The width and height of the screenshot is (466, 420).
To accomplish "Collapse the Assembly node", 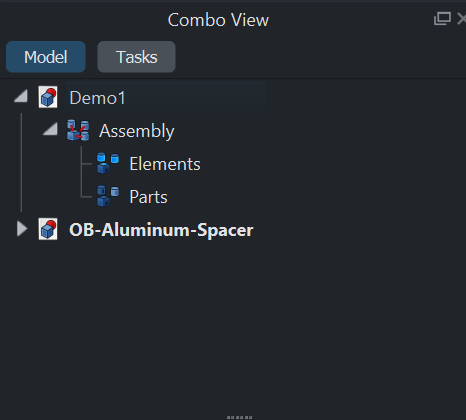I will tap(50, 129).
